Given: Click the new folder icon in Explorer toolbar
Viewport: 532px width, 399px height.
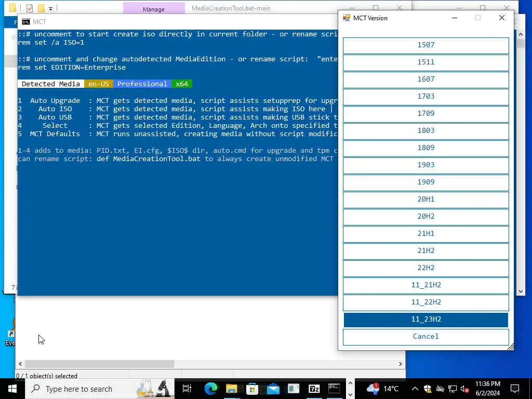Looking at the screenshot, I should click(x=41, y=8).
